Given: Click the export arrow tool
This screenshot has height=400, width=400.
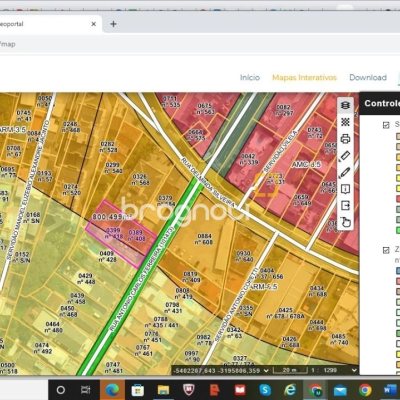Looking at the screenshot, I should (x=345, y=205).
